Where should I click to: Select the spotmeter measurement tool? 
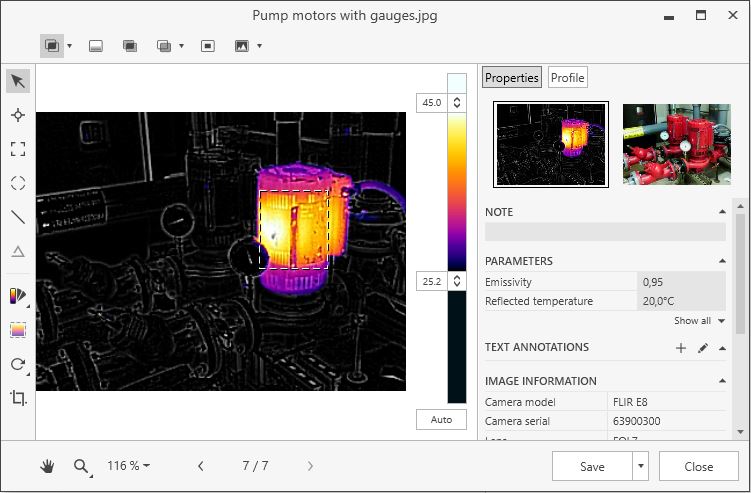point(18,115)
